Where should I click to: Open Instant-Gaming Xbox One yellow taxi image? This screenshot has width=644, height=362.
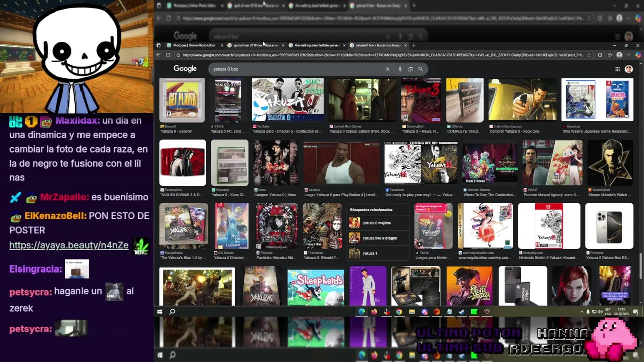[523, 100]
